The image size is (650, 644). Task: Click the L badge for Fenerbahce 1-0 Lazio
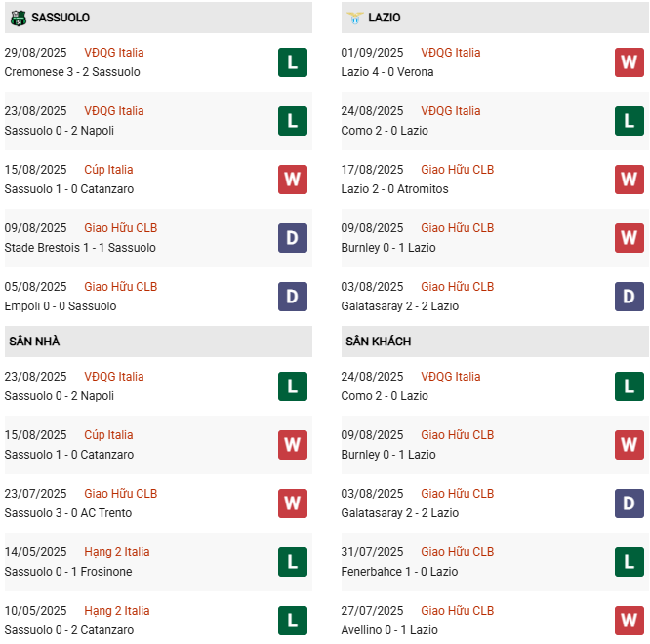[630, 562]
